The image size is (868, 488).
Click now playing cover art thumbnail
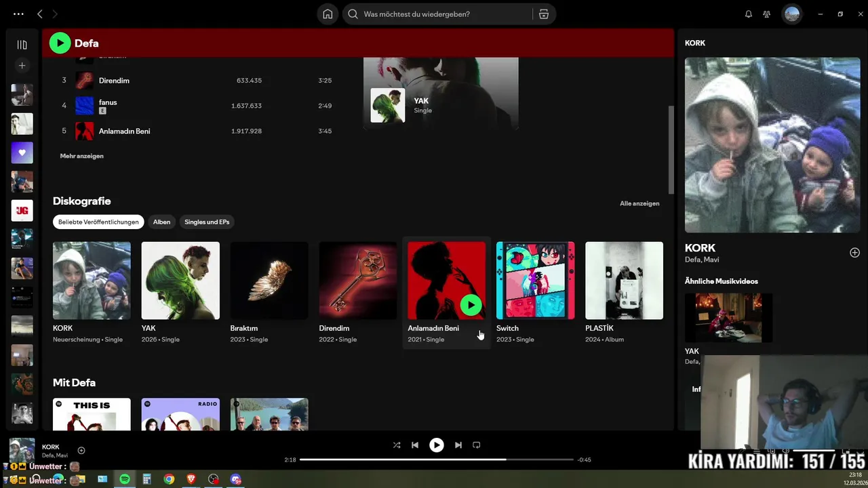[x=22, y=450]
